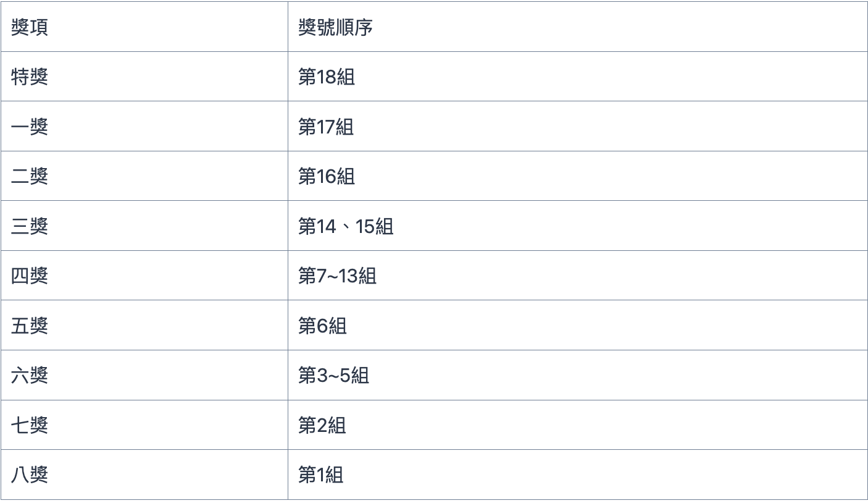Click the 第2組 cell
The image size is (868, 503).
pos(578,425)
